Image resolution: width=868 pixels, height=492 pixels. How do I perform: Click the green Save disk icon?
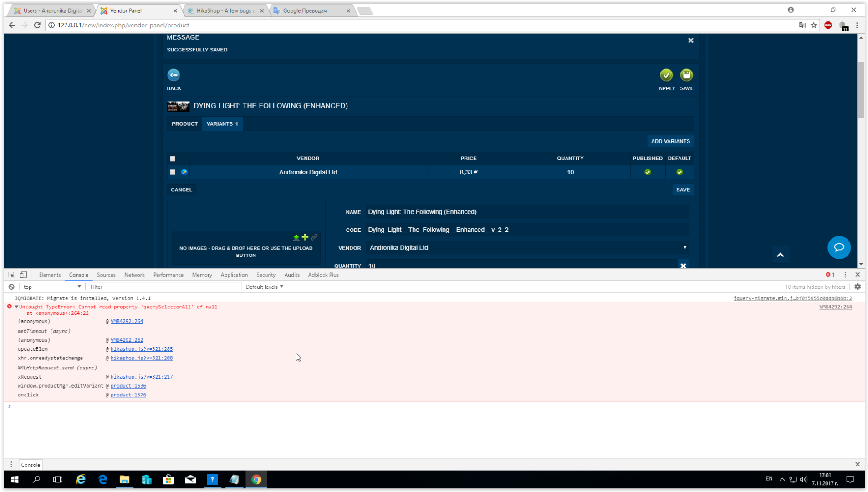[686, 75]
